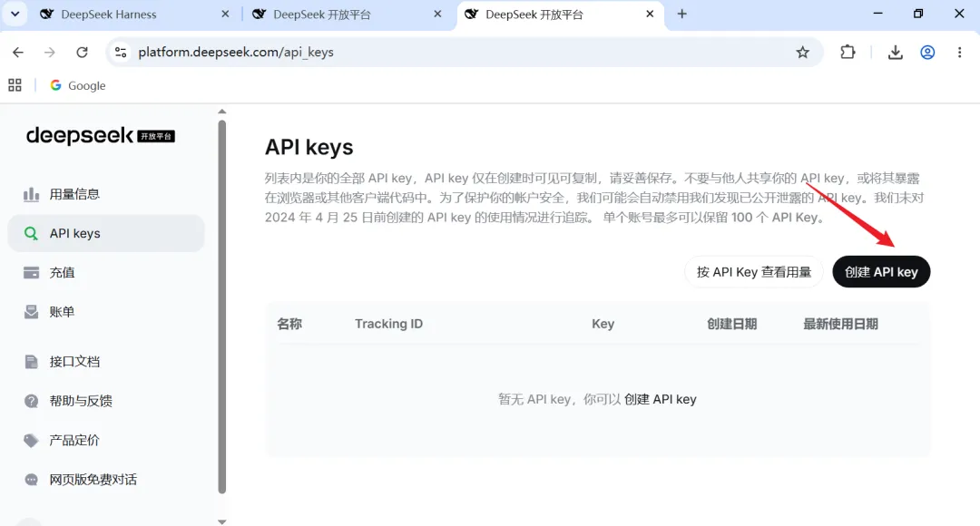Click the 创建 API key black button
Image resolution: width=980 pixels, height=526 pixels.
(x=881, y=272)
